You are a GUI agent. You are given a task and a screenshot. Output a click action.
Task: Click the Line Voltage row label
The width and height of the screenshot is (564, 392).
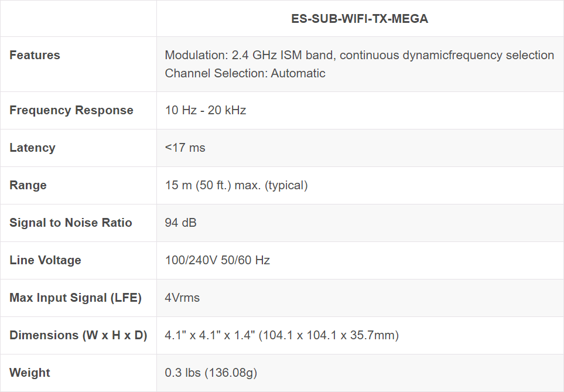click(x=45, y=260)
